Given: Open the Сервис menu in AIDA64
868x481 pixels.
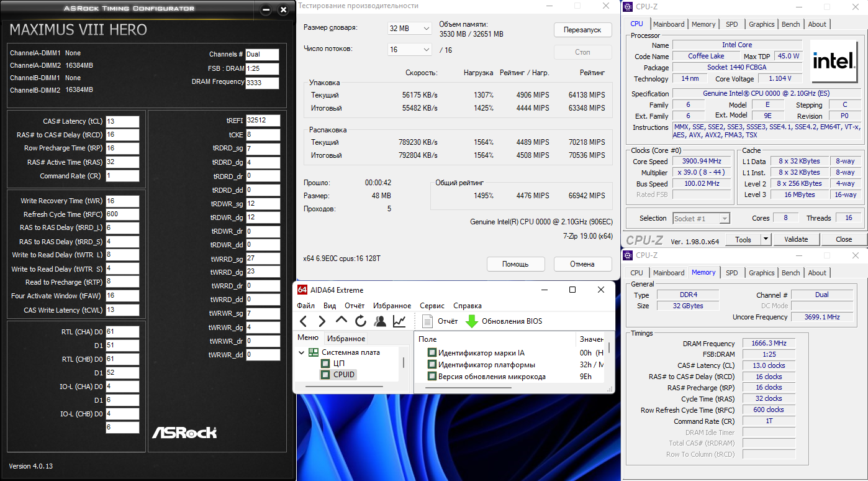Looking at the screenshot, I should [x=432, y=306].
